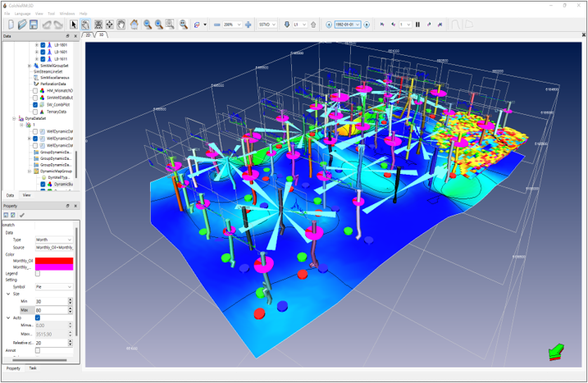Click the green orientation arrow gizmo
The image size is (588, 383).
pyautogui.click(x=556, y=352)
